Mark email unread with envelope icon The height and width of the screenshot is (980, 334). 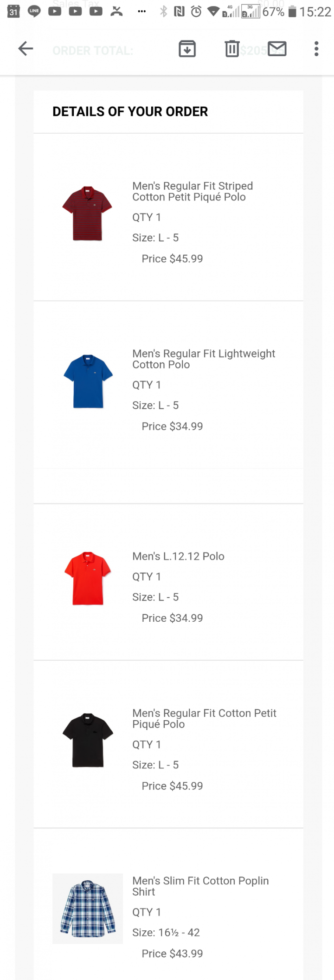[277, 49]
